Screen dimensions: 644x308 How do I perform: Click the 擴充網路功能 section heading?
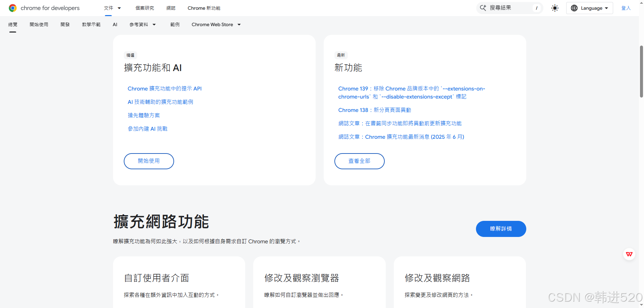click(x=161, y=222)
